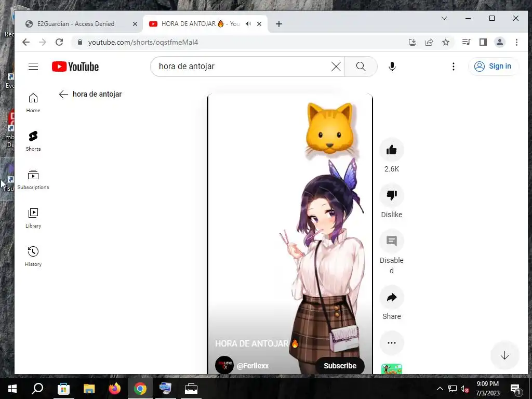The image size is (532, 399).
Task: Click the Sign in button
Action: [x=494, y=66]
